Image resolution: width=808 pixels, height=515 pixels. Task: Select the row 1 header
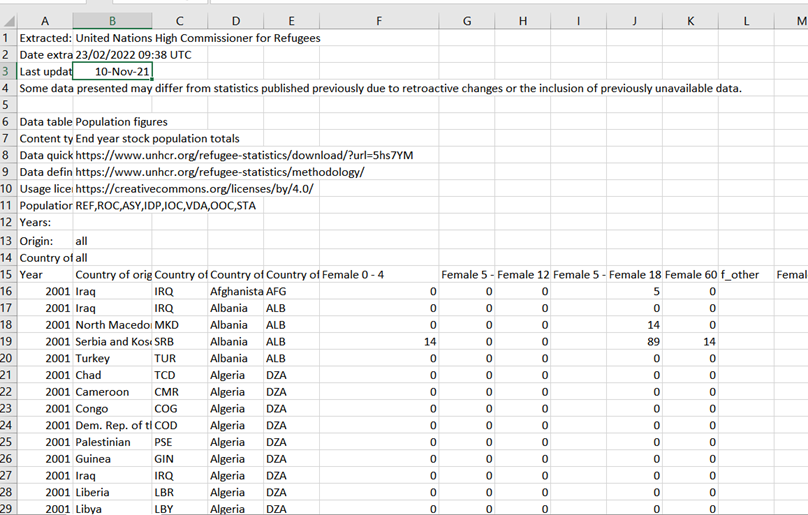8,38
